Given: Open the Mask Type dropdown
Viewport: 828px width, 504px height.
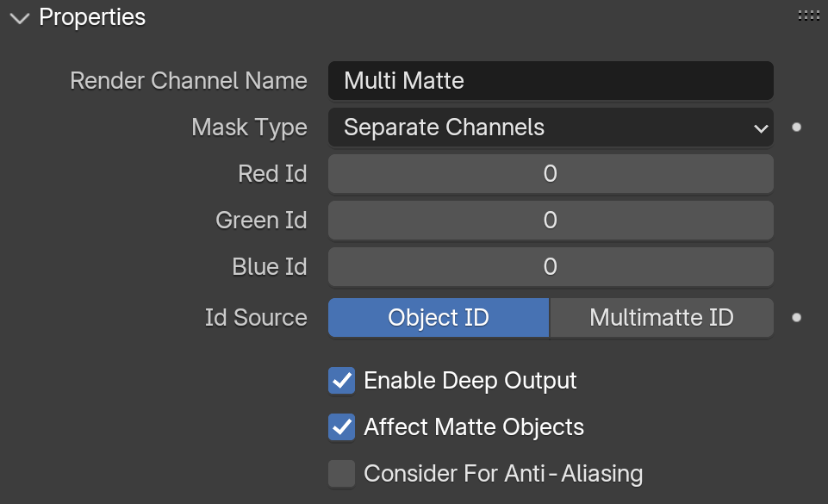Looking at the screenshot, I should point(551,128).
